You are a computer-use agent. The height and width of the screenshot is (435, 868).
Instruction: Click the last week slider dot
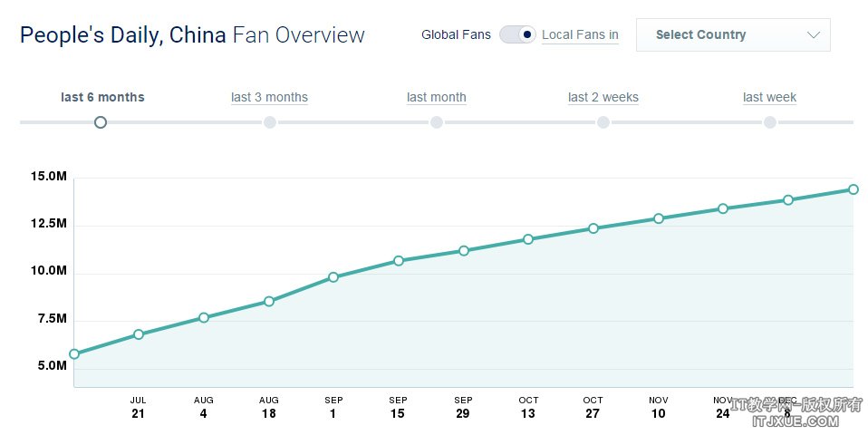(x=769, y=122)
